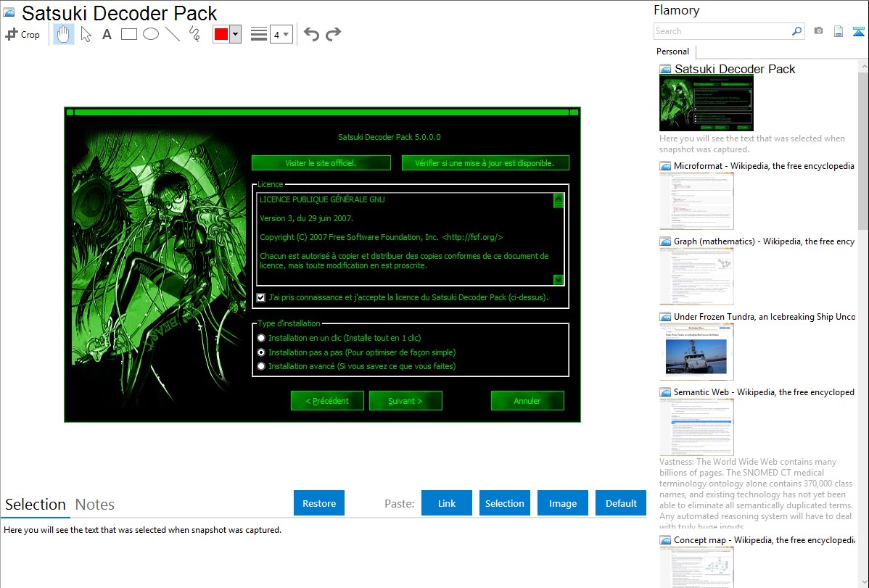Click the red color swatch
869x588 pixels.
tap(221, 34)
